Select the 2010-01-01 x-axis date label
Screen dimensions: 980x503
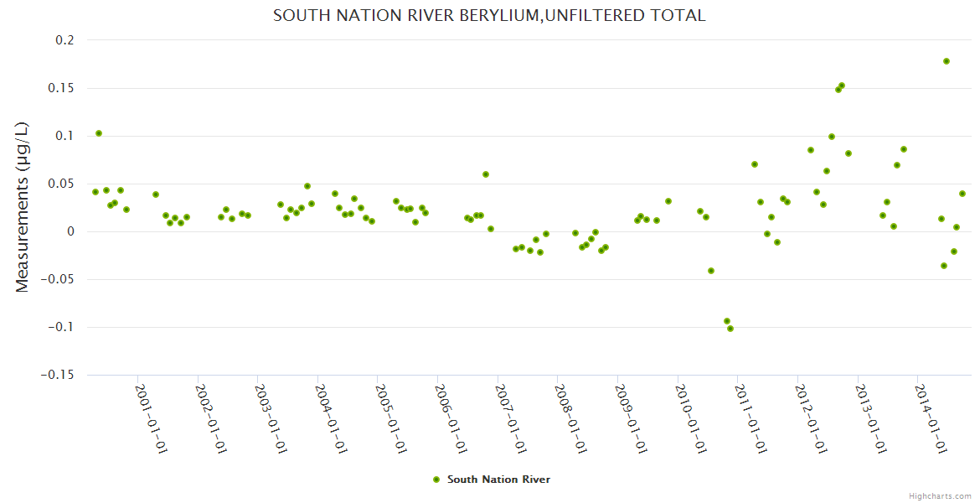pyautogui.click(x=691, y=419)
